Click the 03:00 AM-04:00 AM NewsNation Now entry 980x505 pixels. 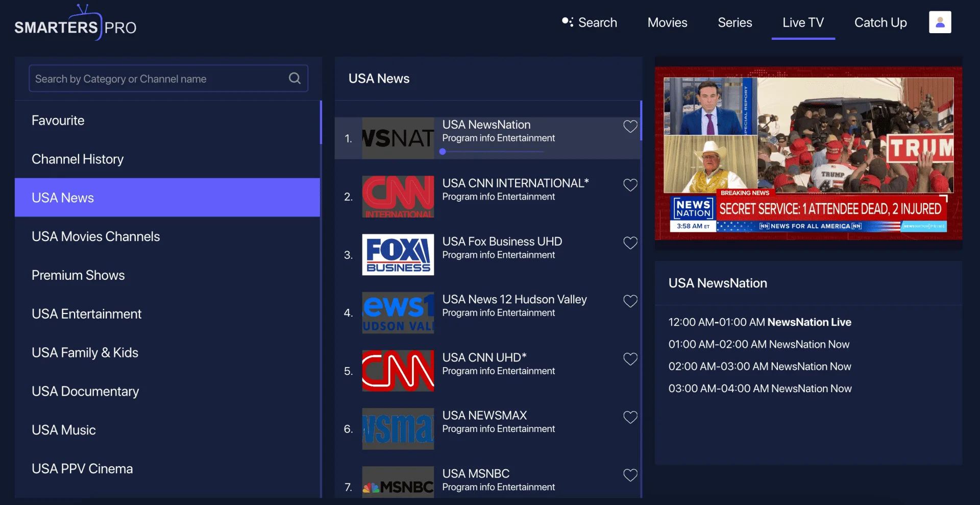point(760,389)
